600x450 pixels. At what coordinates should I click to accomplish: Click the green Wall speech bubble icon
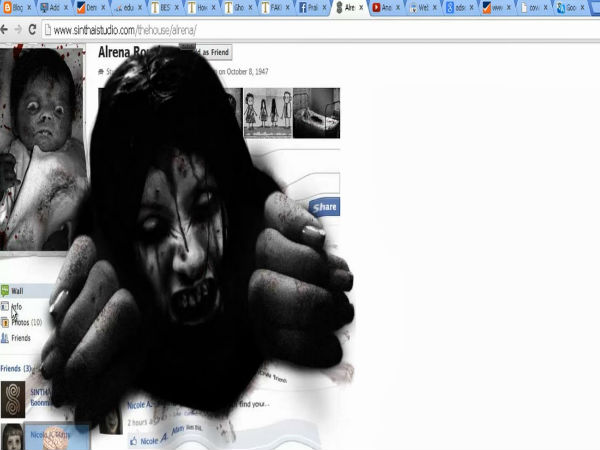(x=5, y=291)
